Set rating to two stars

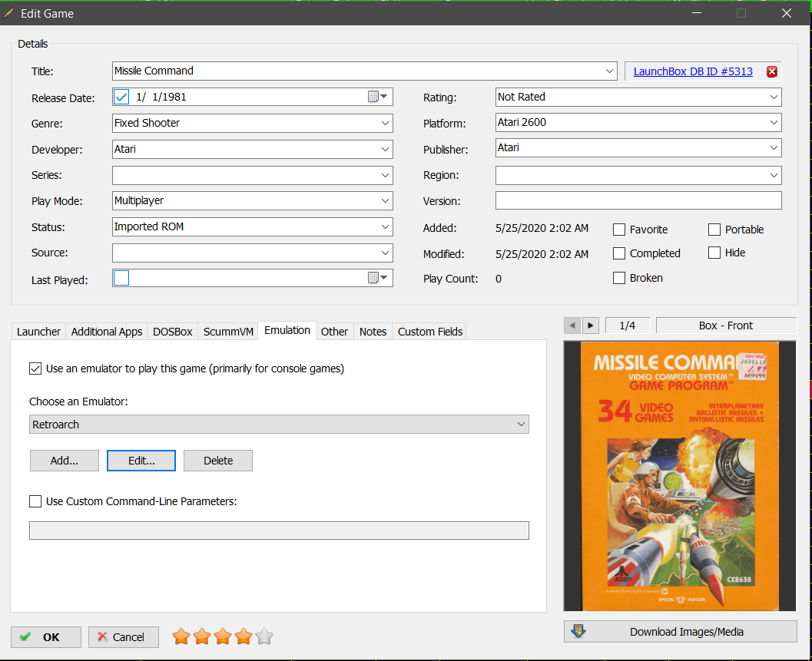pos(202,636)
